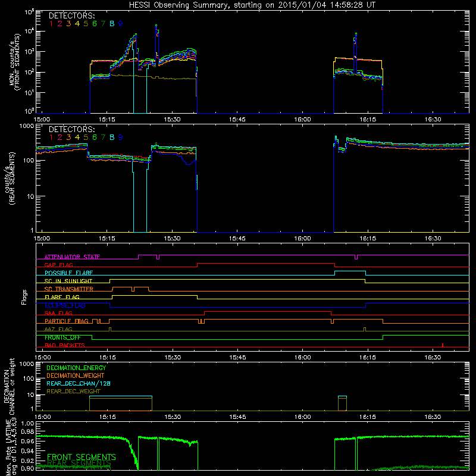
Task: Select blue detector 9 in rear segments legend
Action: (x=121, y=137)
